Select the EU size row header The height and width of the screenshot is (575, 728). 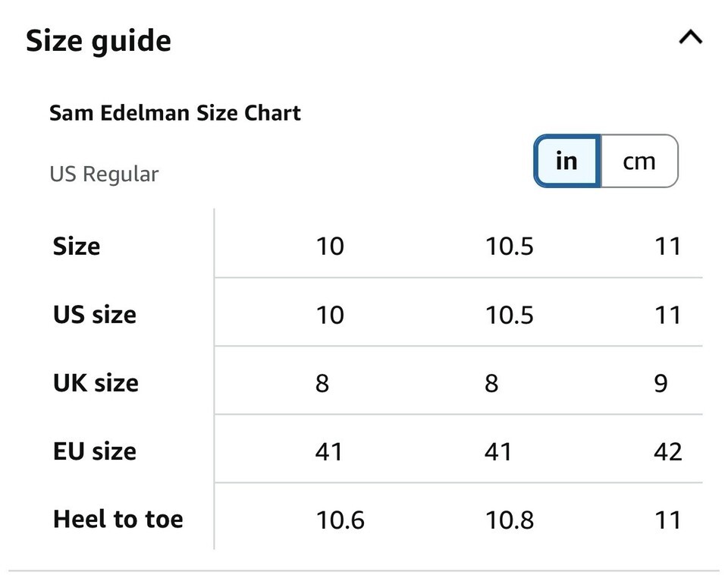[95, 451]
